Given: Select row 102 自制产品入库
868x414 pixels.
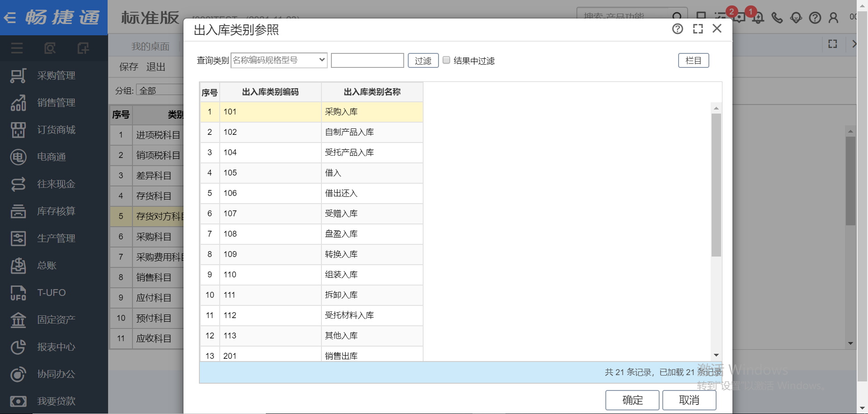Looking at the screenshot, I should tap(311, 132).
